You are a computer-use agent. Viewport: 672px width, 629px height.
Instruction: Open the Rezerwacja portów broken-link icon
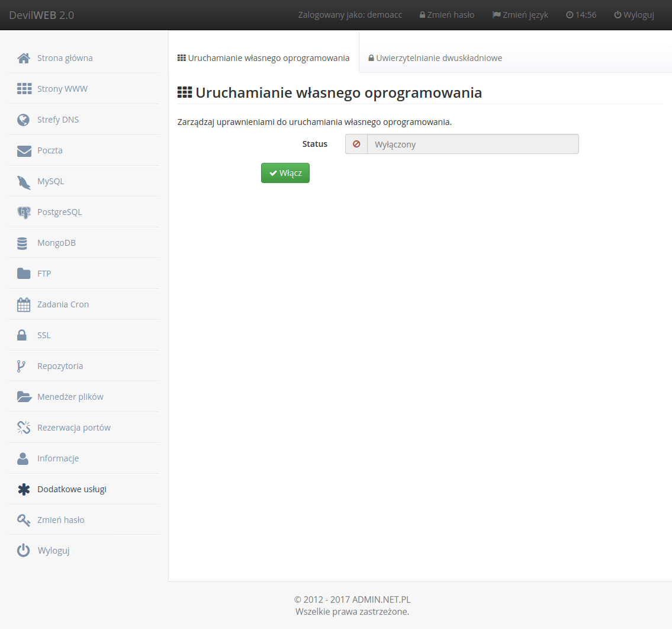click(24, 428)
